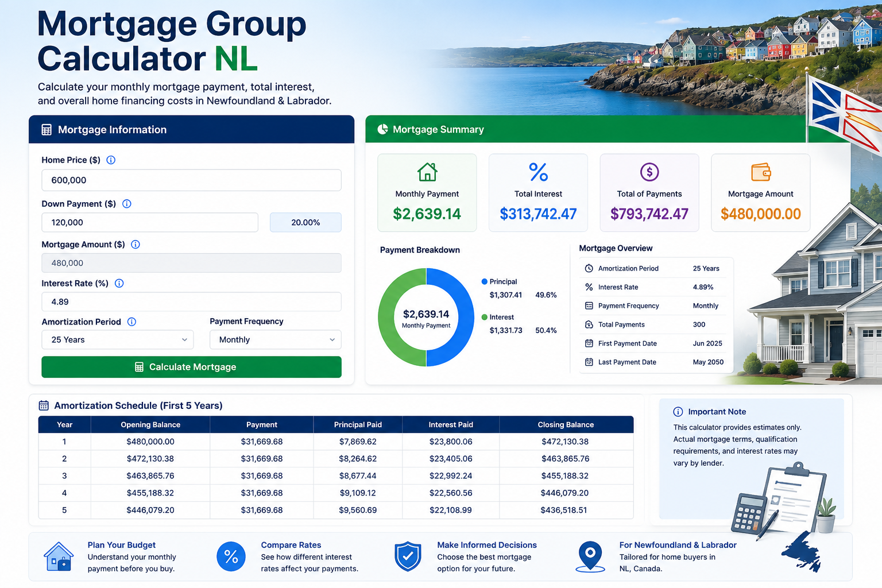Click the calendar icon beside Amortization Schedule heading
Screen dimensions: 882x588
44,405
